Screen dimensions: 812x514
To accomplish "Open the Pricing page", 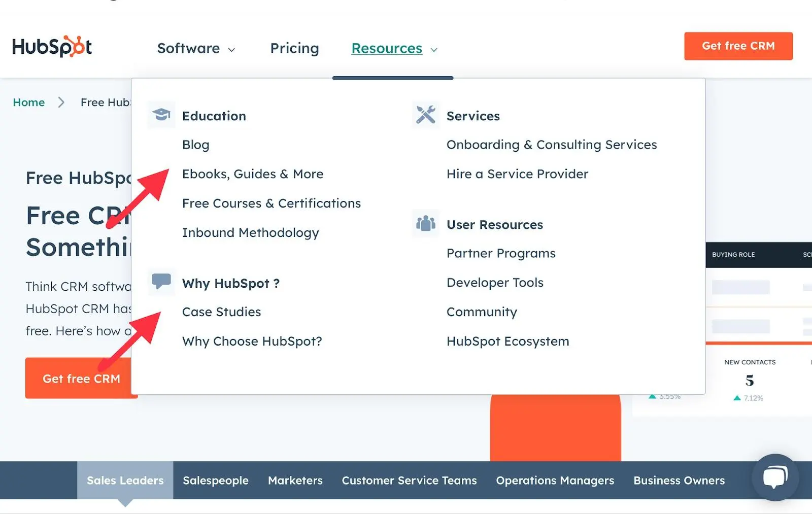I will click(x=294, y=48).
